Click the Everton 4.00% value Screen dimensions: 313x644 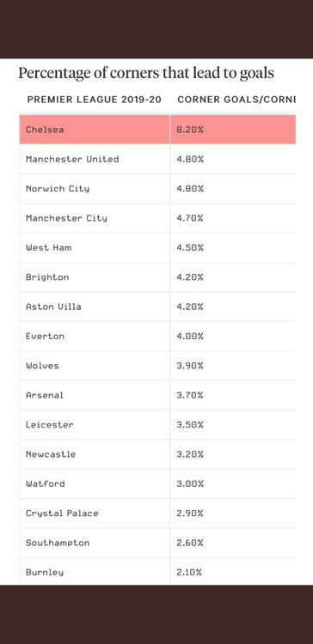pyautogui.click(x=190, y=336)
